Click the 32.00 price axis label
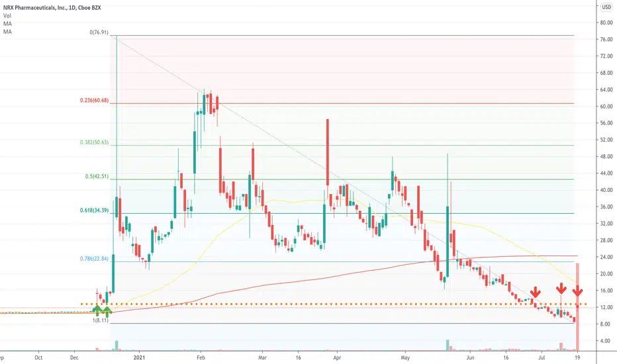This screenshot has height=364, width=617. 606,224
